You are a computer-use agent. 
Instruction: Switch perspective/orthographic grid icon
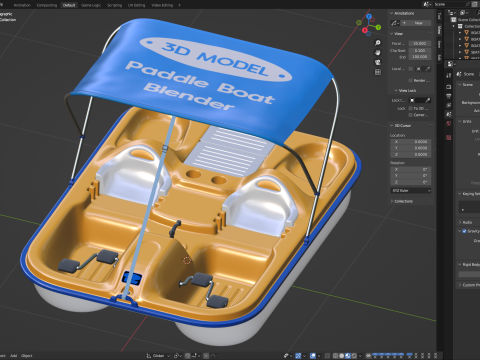pos(378,72)
